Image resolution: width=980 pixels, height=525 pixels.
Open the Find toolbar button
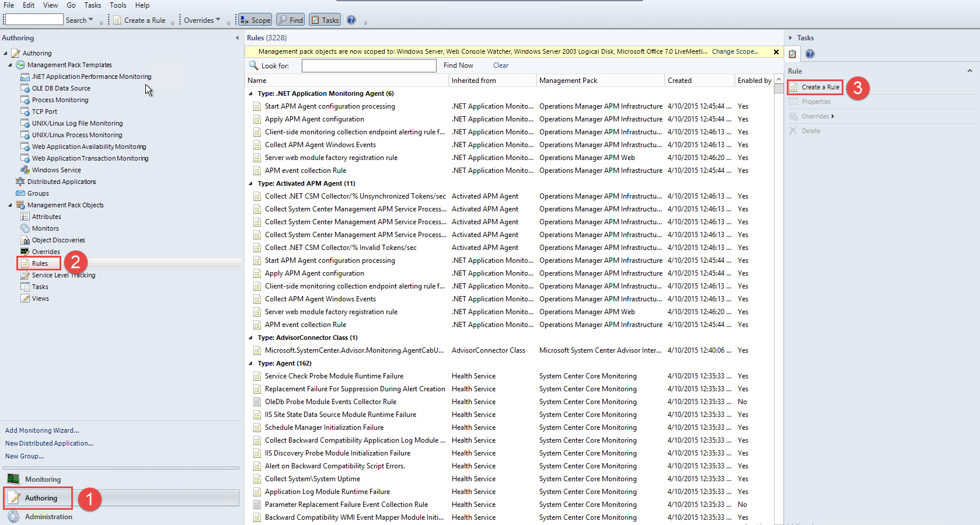tap(291, 20)
